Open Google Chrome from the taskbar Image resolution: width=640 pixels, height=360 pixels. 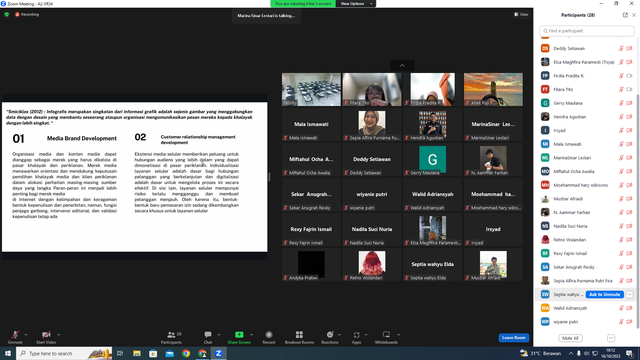coord(186,353)
